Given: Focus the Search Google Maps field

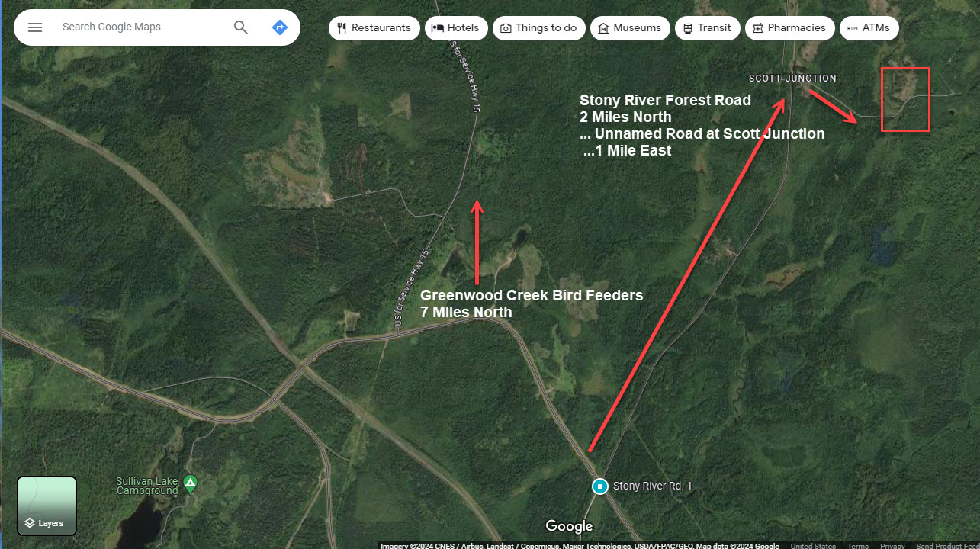Looking at the screenshot, I should [141, 27].
